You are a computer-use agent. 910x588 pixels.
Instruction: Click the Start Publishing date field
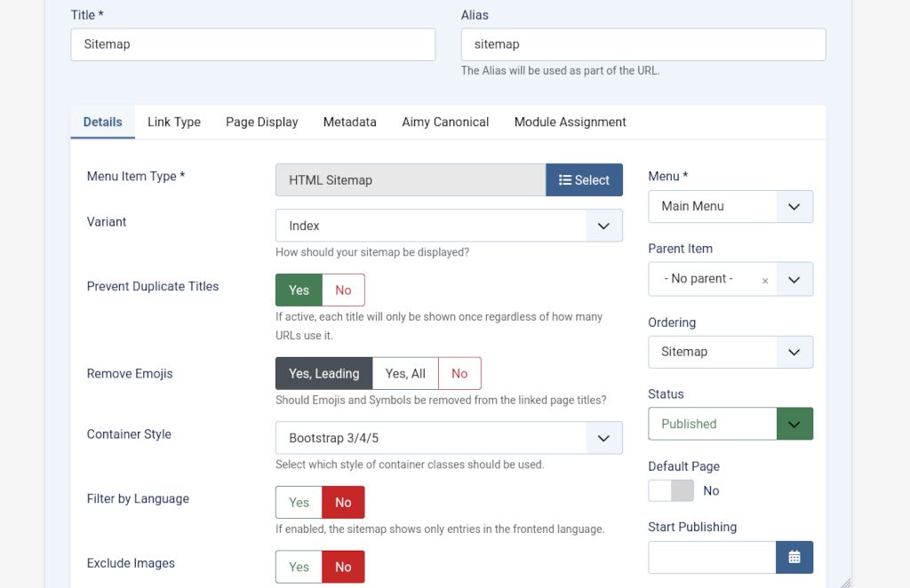[x=712, y=557]
